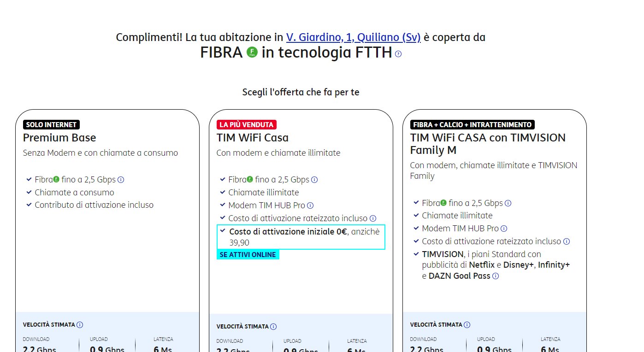Open info icon beside DAZN Goal Pass

pyautogui.click(x=496, y=276)
